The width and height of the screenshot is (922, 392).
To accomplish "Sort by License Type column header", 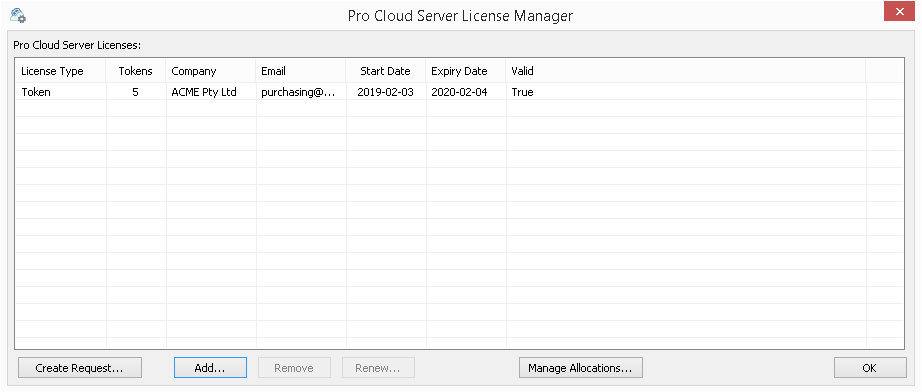I will tap(61, 71).
